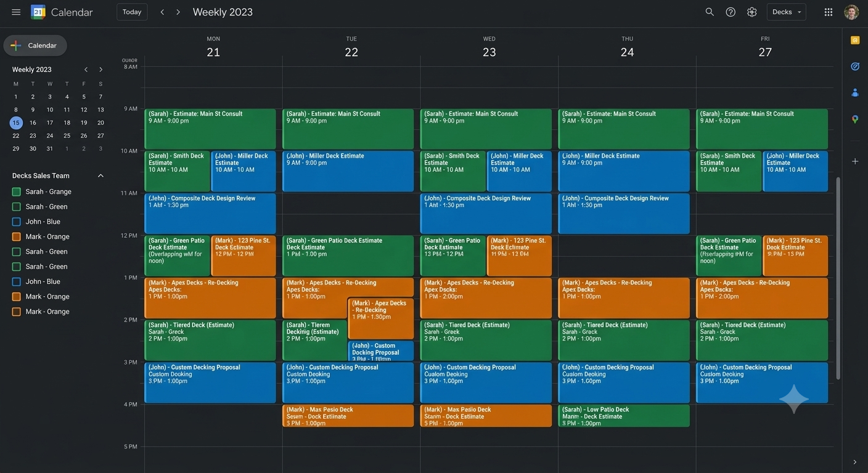The image size is (868, 473).
Task: Open Thursday's Composite Deck Design Review event
Action: coord(624,214)
